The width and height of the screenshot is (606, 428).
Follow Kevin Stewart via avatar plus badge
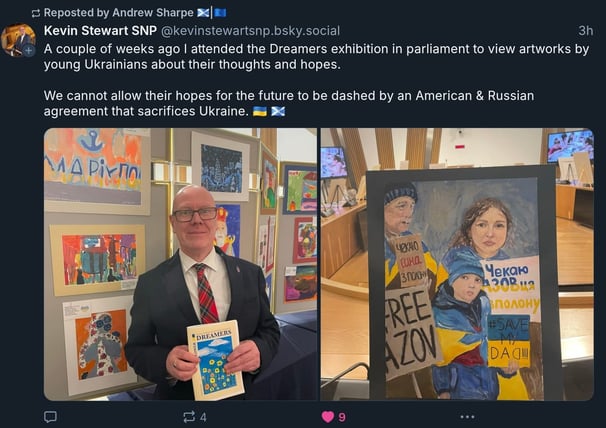pyautogui.click(x=29, y=50)
